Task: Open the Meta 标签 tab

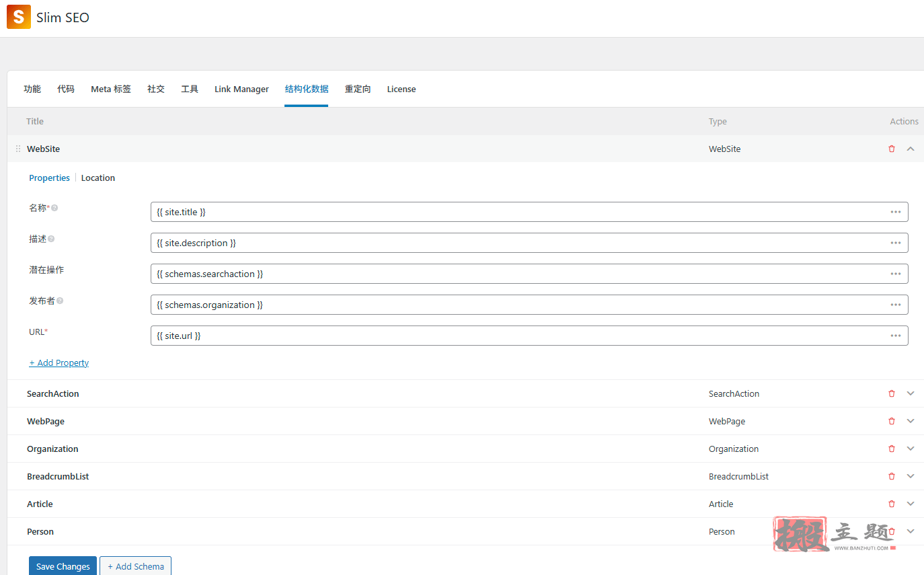Action: pos(111,89)
